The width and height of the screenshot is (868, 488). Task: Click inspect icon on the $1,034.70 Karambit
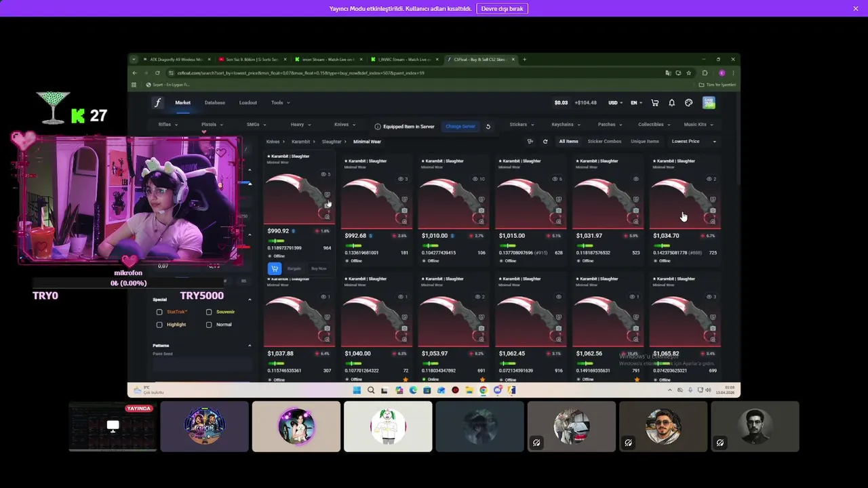click(x=713, y=199)
